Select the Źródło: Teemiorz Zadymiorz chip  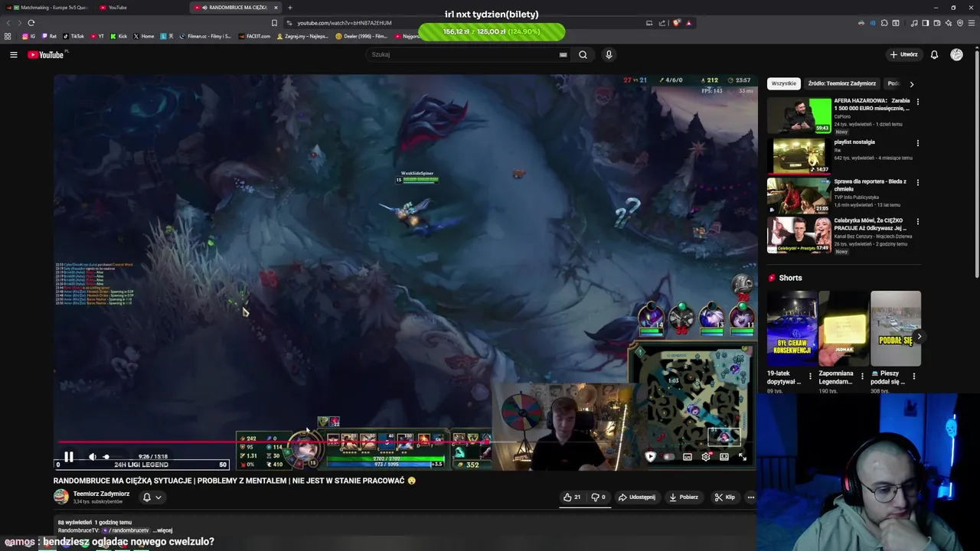point(841,83)
